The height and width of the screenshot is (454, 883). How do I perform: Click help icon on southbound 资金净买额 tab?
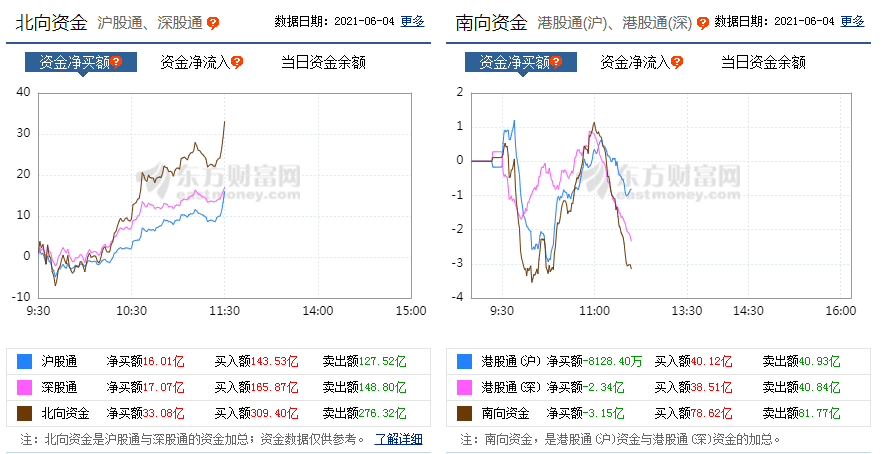(x=556, y=62)
